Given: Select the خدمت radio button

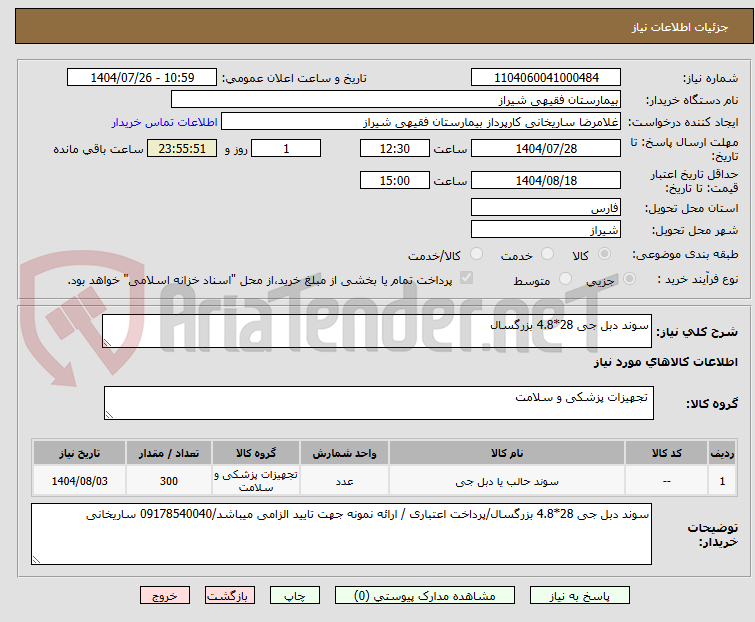Looking at the screenshot, I should pyautogui.click(x=547, y=254).
